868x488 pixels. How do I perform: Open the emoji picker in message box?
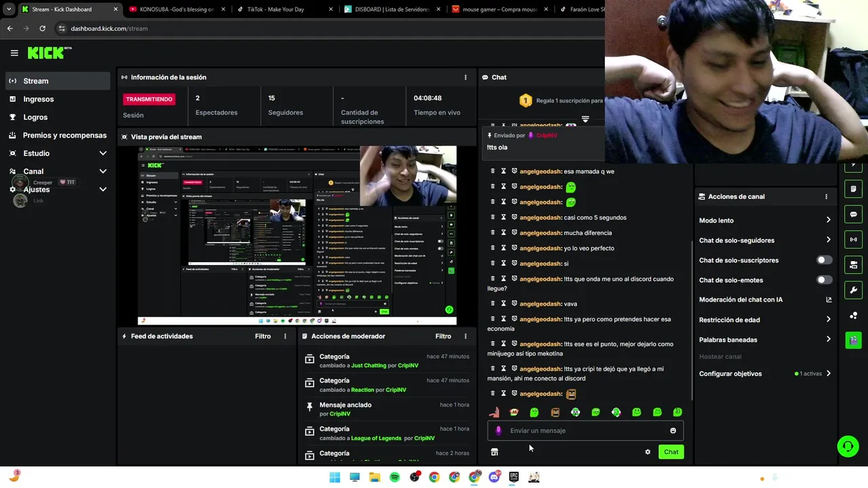click(673, 430)
